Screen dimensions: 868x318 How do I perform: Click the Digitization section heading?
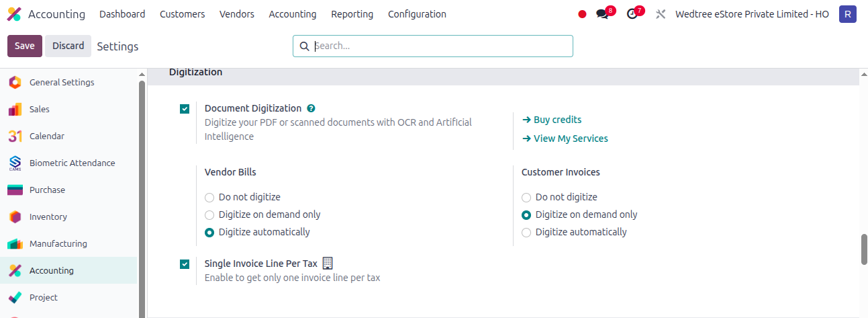click(x=195, y=72)
